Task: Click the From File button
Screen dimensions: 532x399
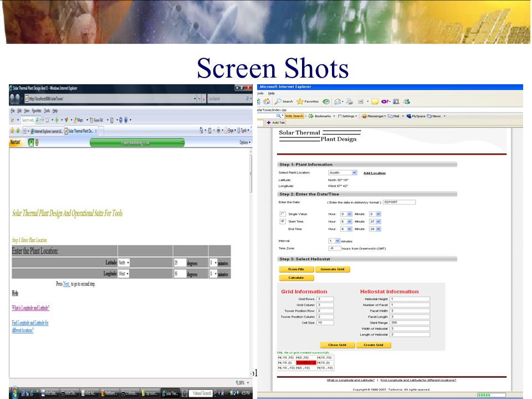Action: point(296,269)
